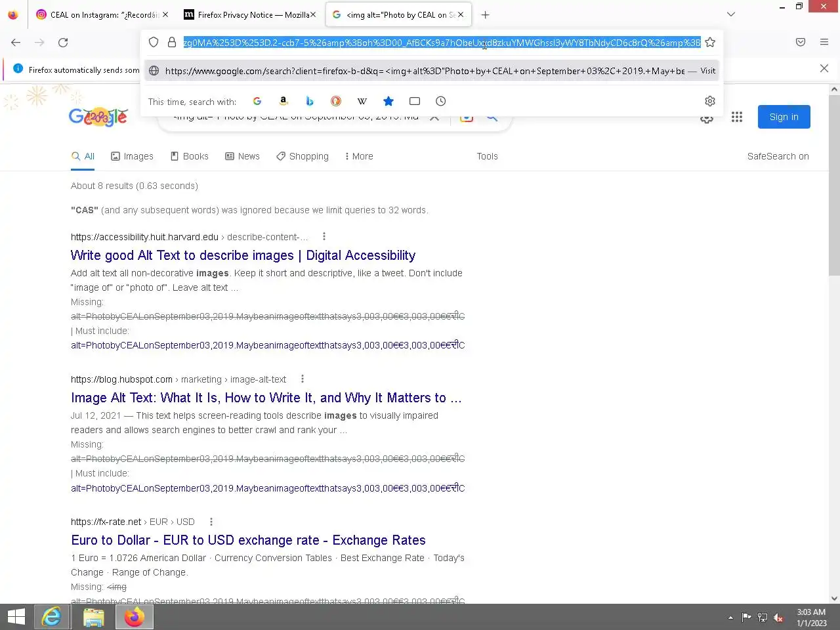Screen dimensions: 840x630
Task: Open the Google doodle logo
Action: 98,117
